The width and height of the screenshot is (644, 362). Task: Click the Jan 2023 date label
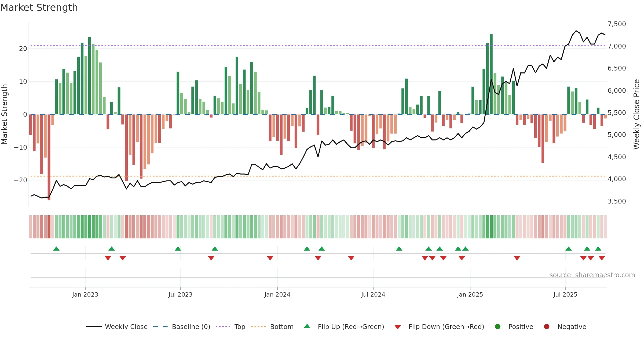[85, 294]
